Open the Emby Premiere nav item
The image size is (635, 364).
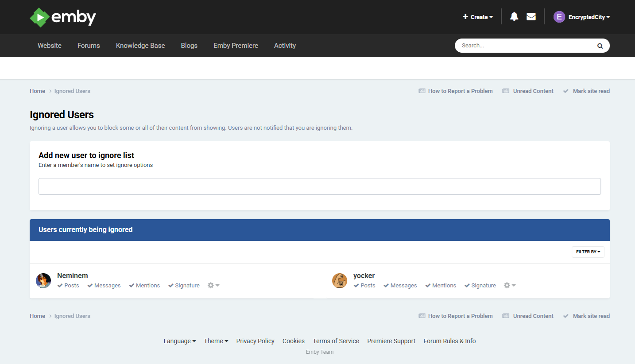[236, 46]
